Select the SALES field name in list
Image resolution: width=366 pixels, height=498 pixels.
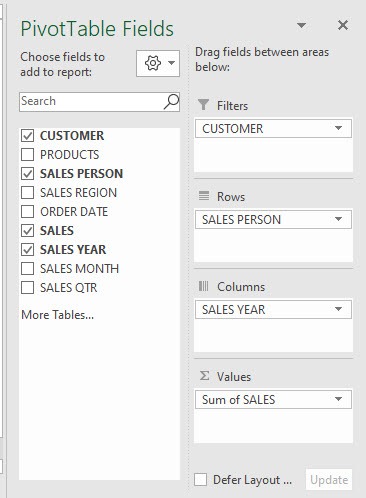[57, 231]
